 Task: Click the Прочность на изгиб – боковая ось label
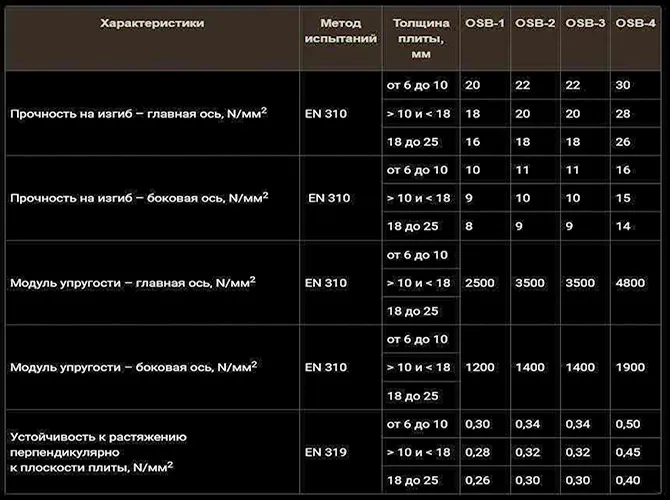click(139, 198)
